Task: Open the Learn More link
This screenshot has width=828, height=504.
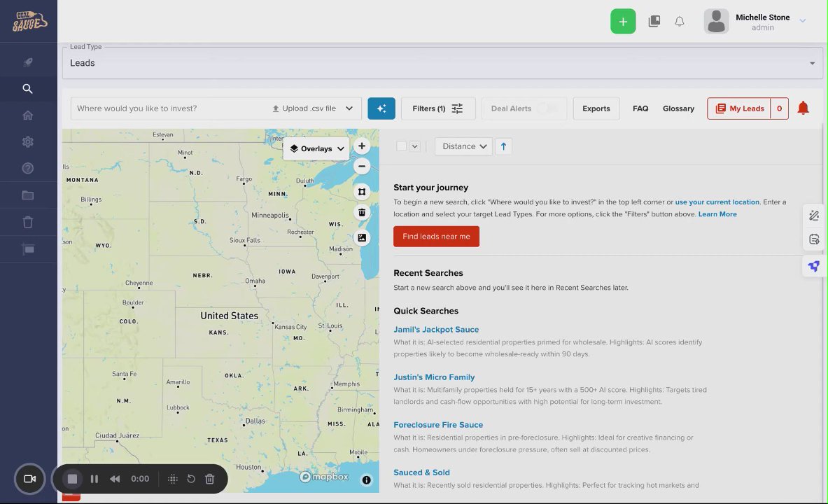Action: point(717,214)
